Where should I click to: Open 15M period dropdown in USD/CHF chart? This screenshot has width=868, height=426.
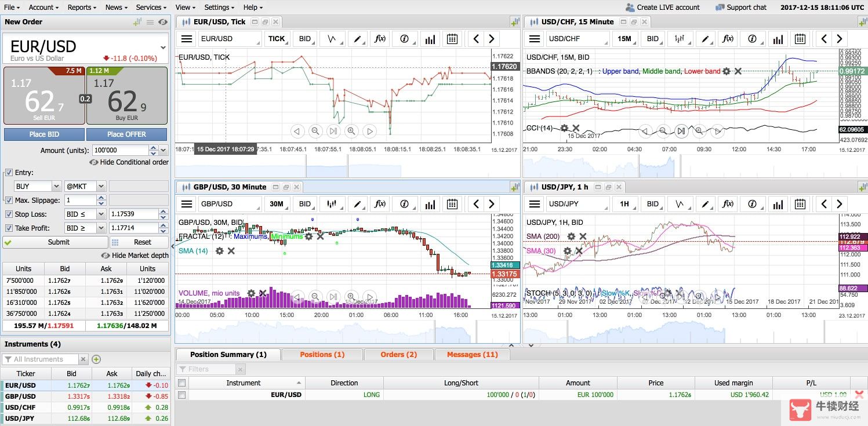(x=624, y=39)
